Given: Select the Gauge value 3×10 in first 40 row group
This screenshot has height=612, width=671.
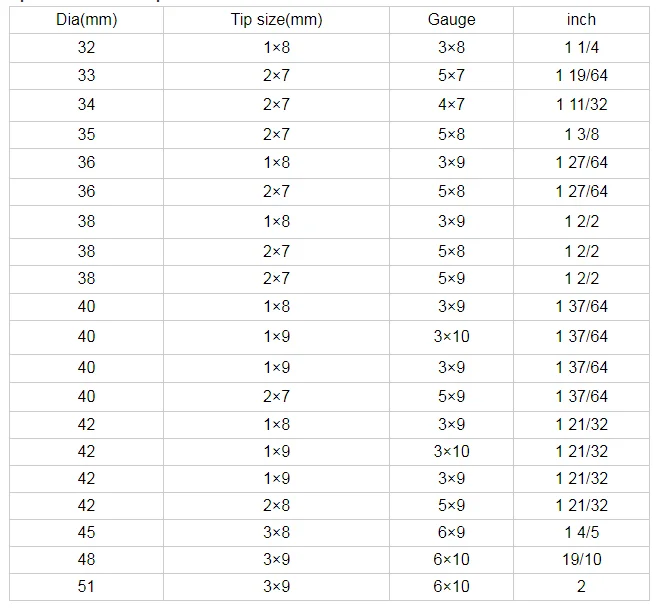Looking at the screenshot, I should pyautogui.click(x=451, y=337).
